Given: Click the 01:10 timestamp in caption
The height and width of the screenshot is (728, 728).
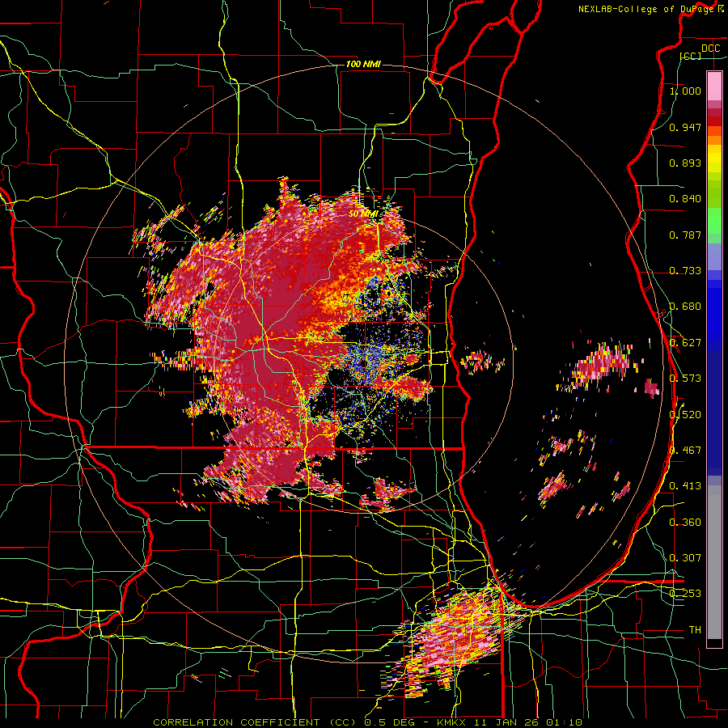Looking at the screenshot, I should (564, 722).
